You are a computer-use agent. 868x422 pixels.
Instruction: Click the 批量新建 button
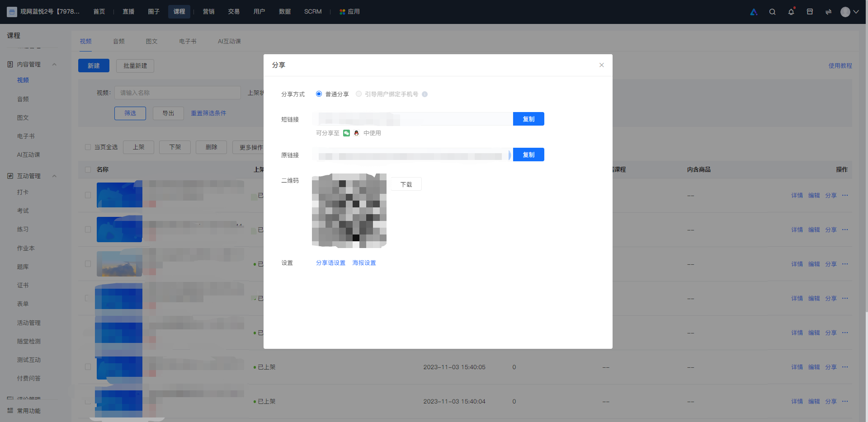(135, 66)
